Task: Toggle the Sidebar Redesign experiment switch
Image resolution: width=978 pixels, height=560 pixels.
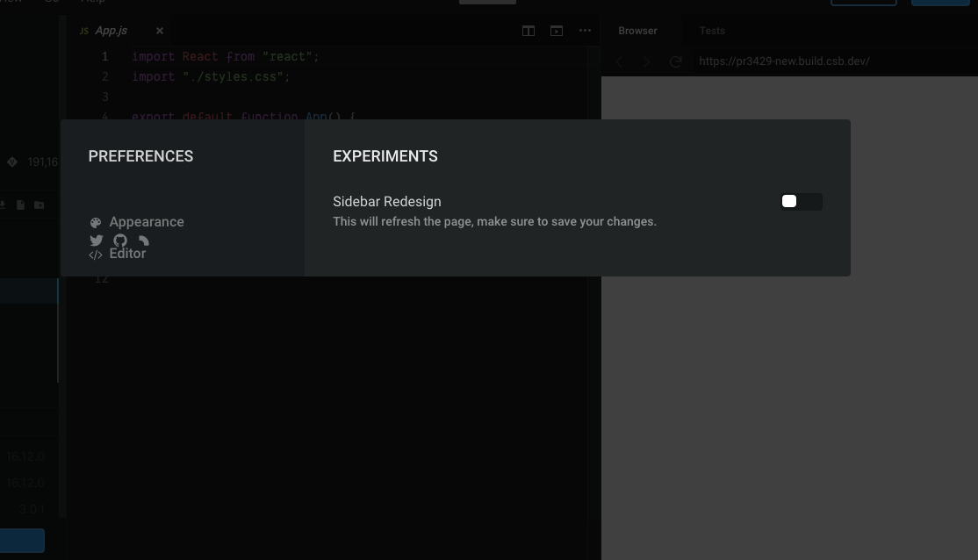Action: (x=802, y=201)
